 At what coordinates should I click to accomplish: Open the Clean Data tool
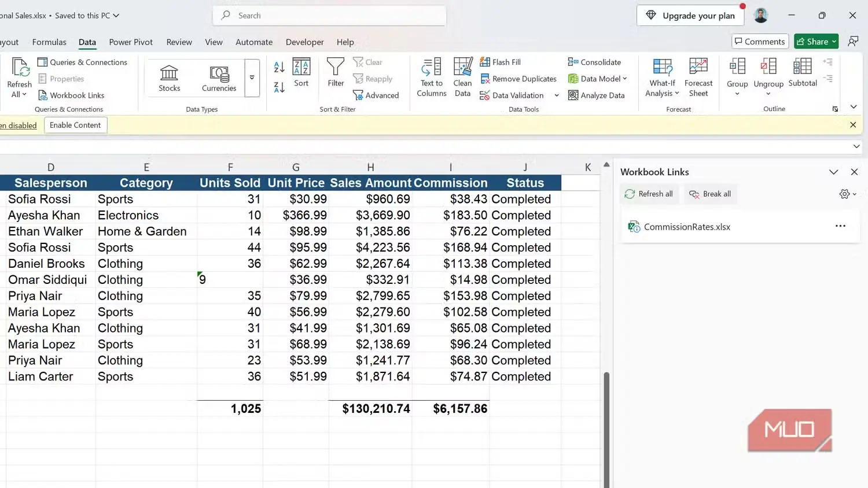point(462,77)
